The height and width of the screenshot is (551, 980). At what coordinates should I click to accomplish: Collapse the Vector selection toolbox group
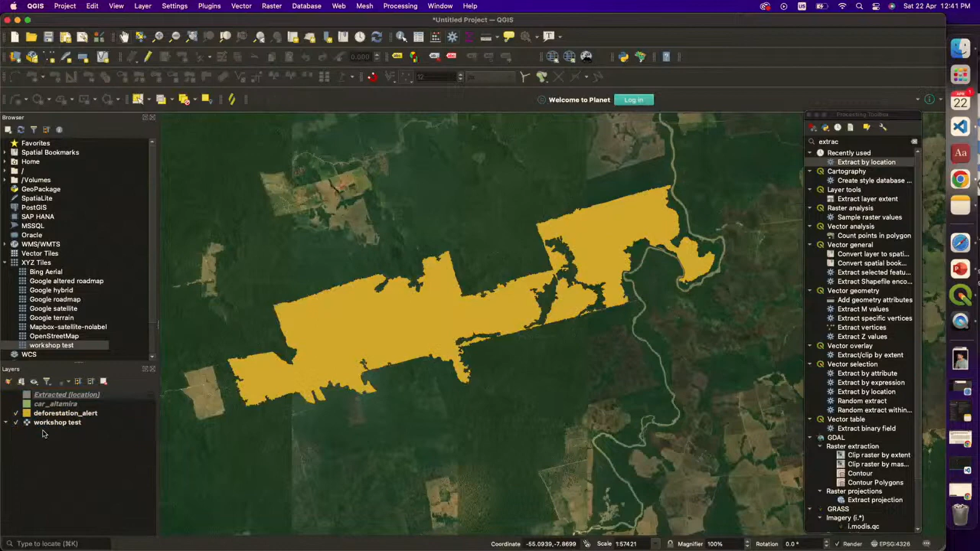tap(810, 364)
